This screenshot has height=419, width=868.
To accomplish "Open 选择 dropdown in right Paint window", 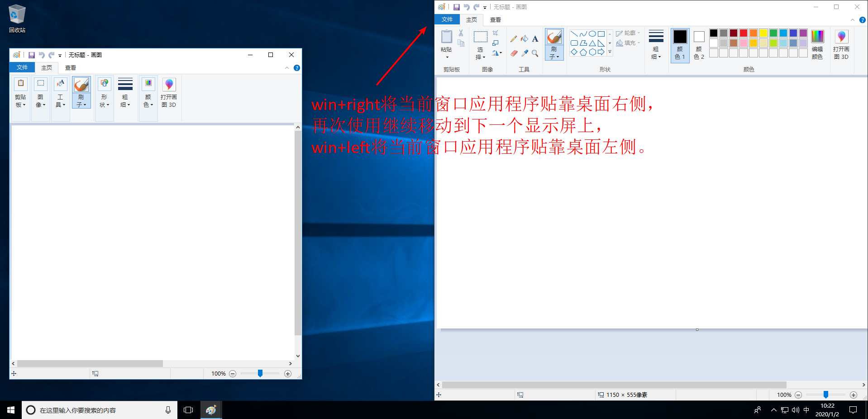I will 480,53.
